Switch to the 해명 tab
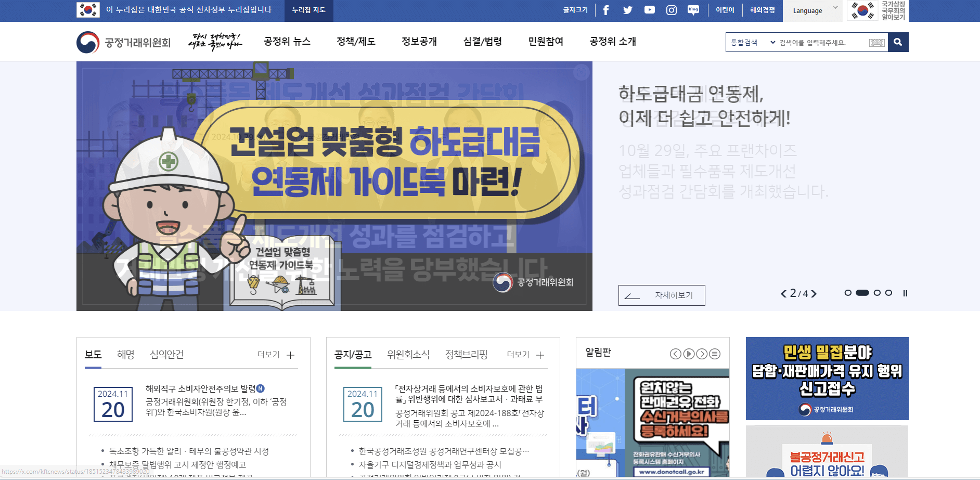 (x=125, y=354)
